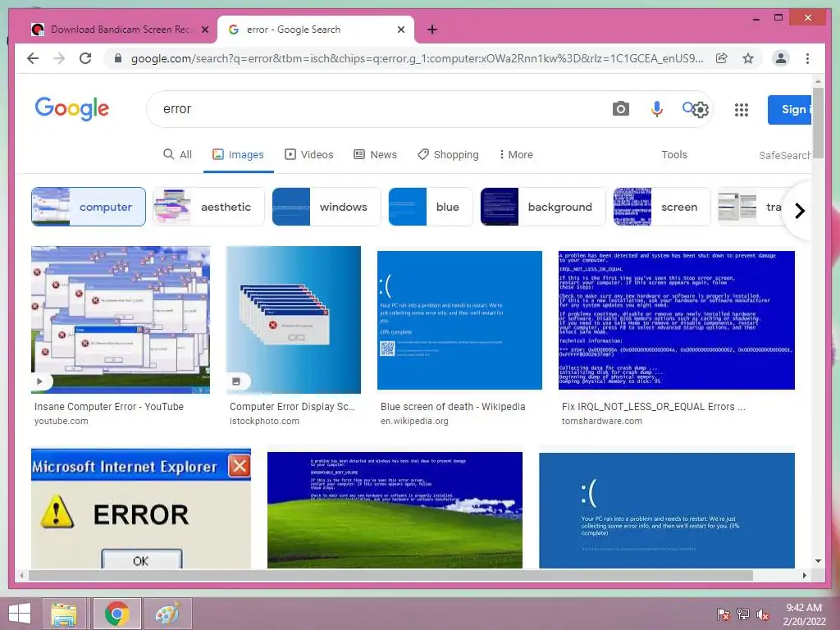Toggle the computer filter chip
This screenshot has width=840, height=630.
89,207
